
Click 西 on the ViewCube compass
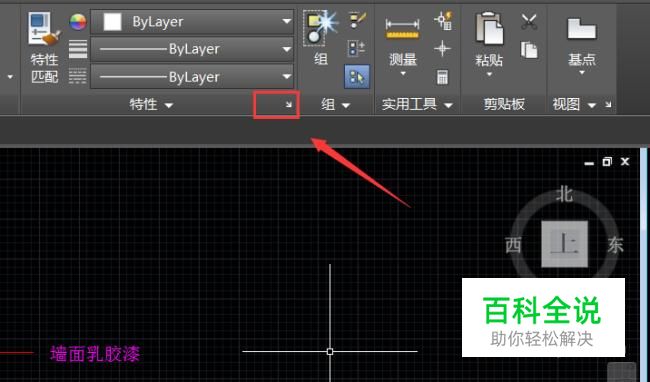[513, 245]
